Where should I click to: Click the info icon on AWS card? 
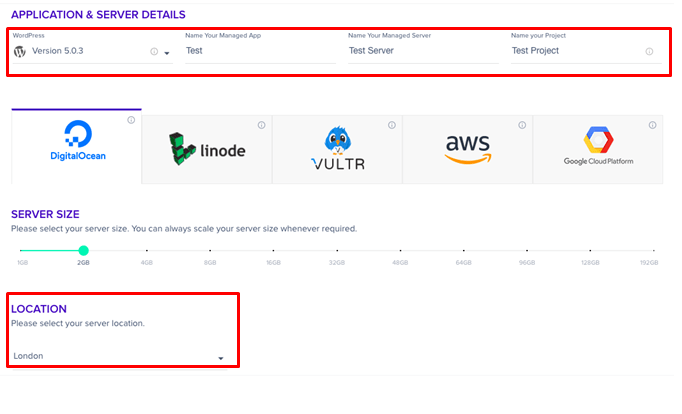pos(522,125)
